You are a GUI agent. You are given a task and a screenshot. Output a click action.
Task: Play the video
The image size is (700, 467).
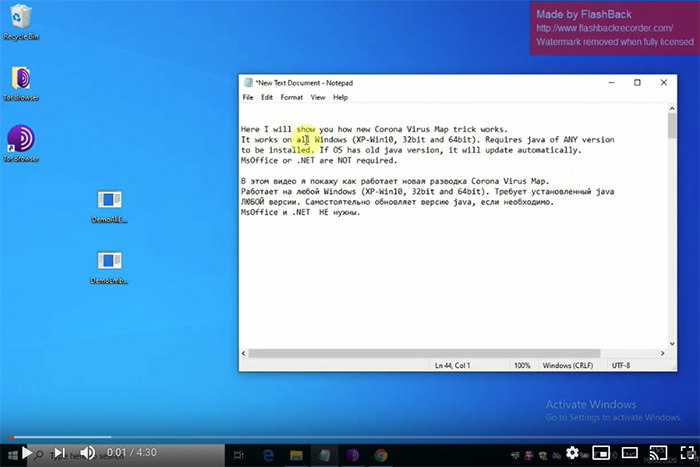[26, 453]
